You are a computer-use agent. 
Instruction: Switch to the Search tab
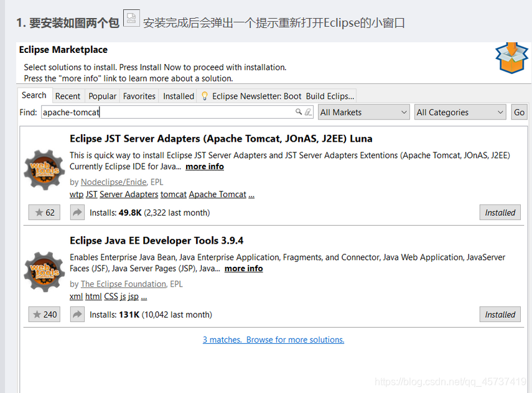tap(34, 95)
